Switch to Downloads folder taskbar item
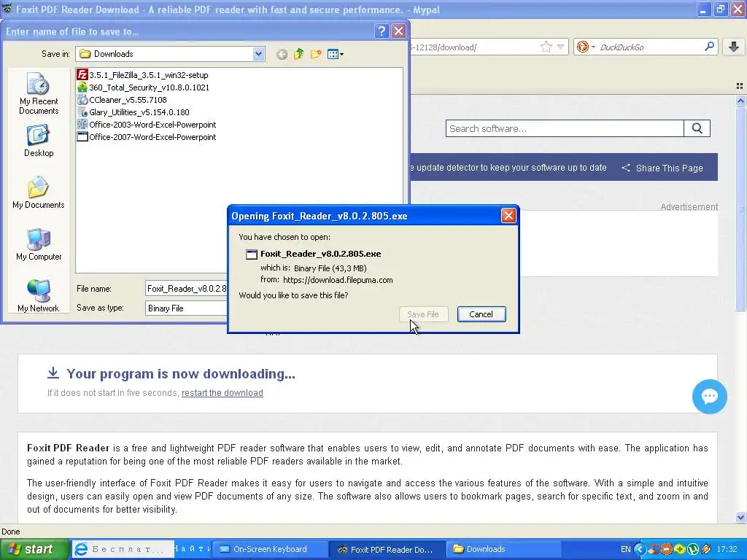Viewport: 747px width, 560px height. click(x=505, y=549)
